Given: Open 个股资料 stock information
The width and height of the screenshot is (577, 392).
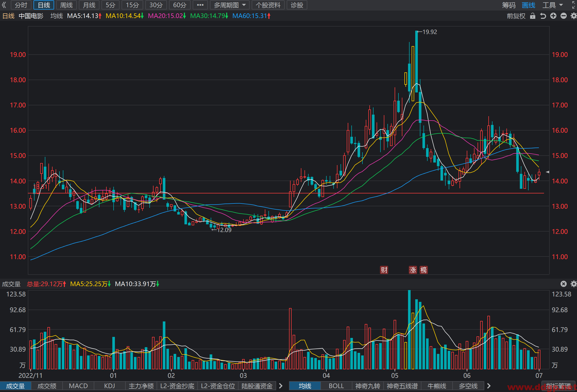Looking at the screenshot, I should (x=268, y=5).
